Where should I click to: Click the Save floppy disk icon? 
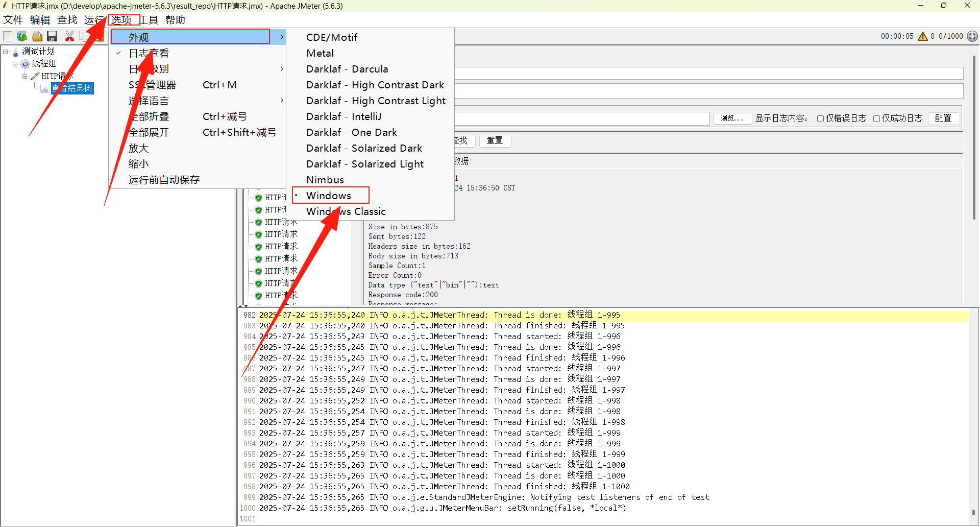[x=52, y=36]
